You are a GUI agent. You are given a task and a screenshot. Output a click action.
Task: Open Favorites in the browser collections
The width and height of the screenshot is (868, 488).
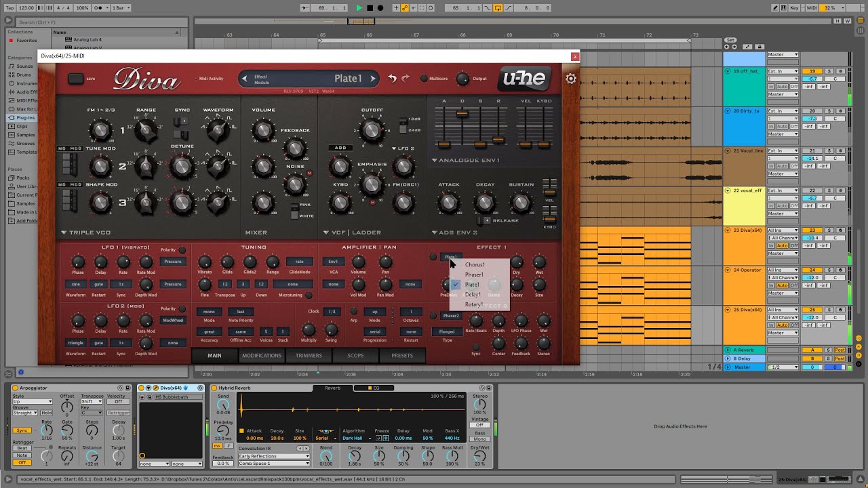(26, 41)
